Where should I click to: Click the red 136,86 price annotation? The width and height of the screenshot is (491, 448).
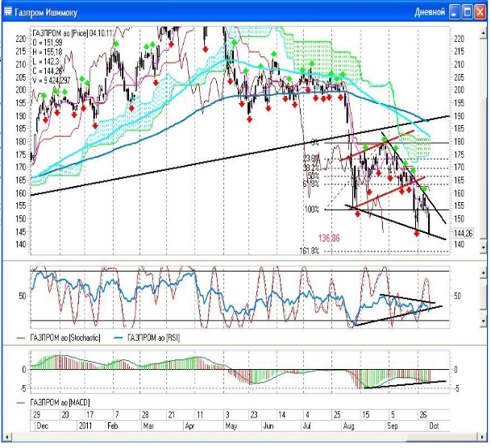329,239
